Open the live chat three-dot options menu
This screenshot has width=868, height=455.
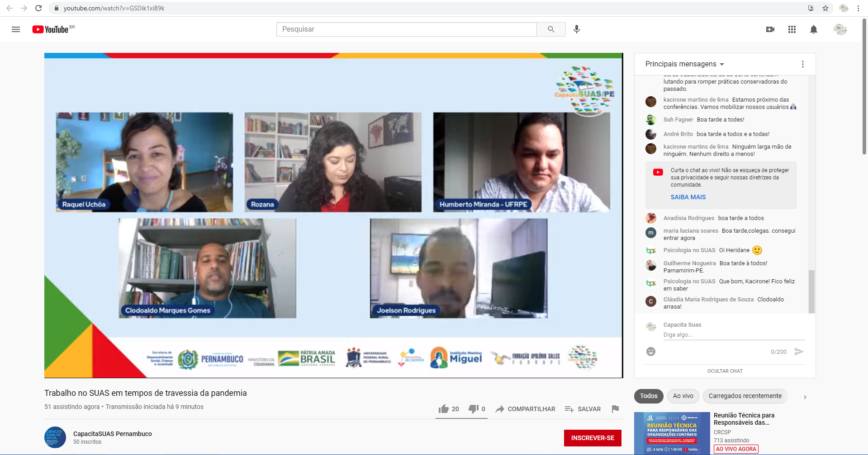pyautogui.click(x=803, y=64)
